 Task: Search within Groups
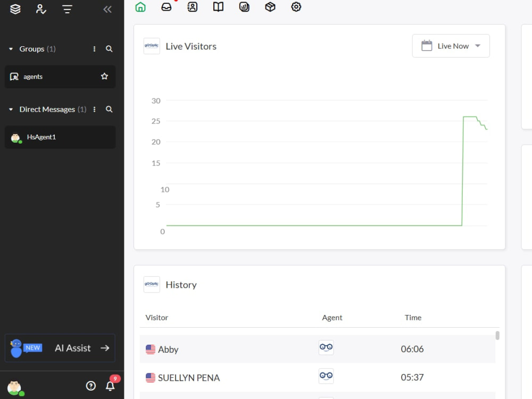pos(109,49)
